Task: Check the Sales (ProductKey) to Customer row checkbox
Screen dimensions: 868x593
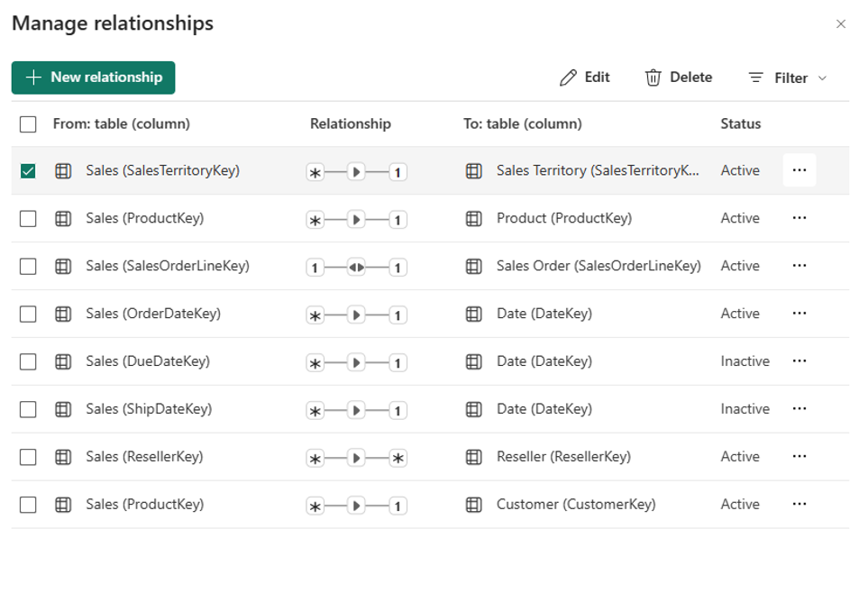Action: coord(28,505)
